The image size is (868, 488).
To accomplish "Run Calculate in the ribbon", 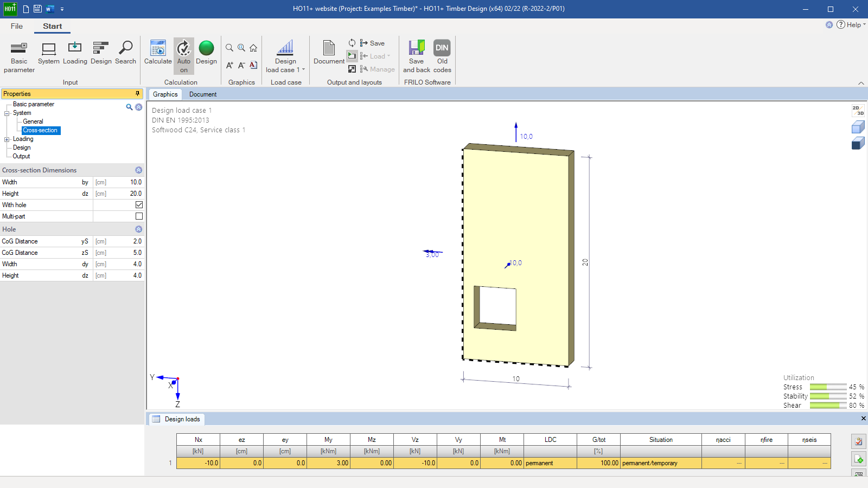I will click(158, 54).
